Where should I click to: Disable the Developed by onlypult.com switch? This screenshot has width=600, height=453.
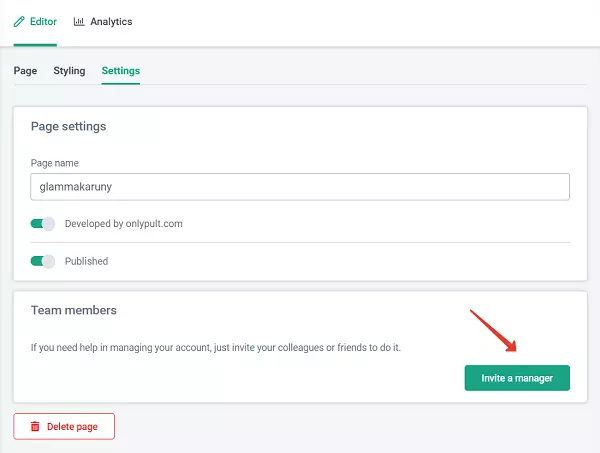pos(43,224)
